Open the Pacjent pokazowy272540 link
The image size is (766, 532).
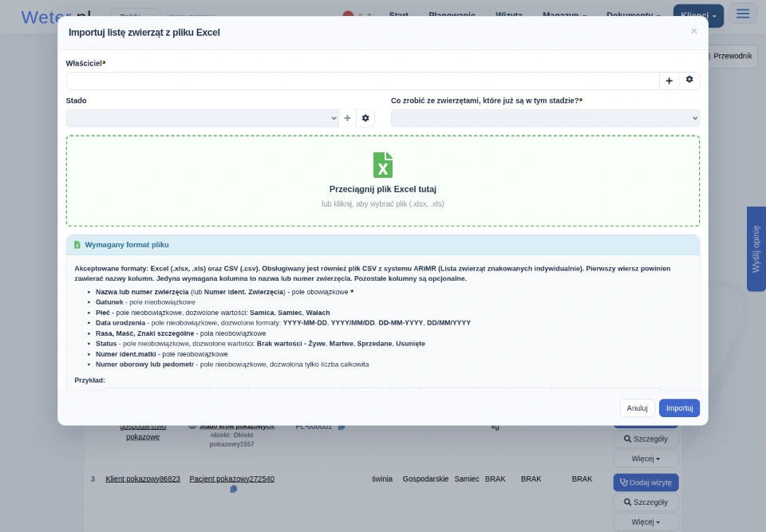tap(231, 479)
